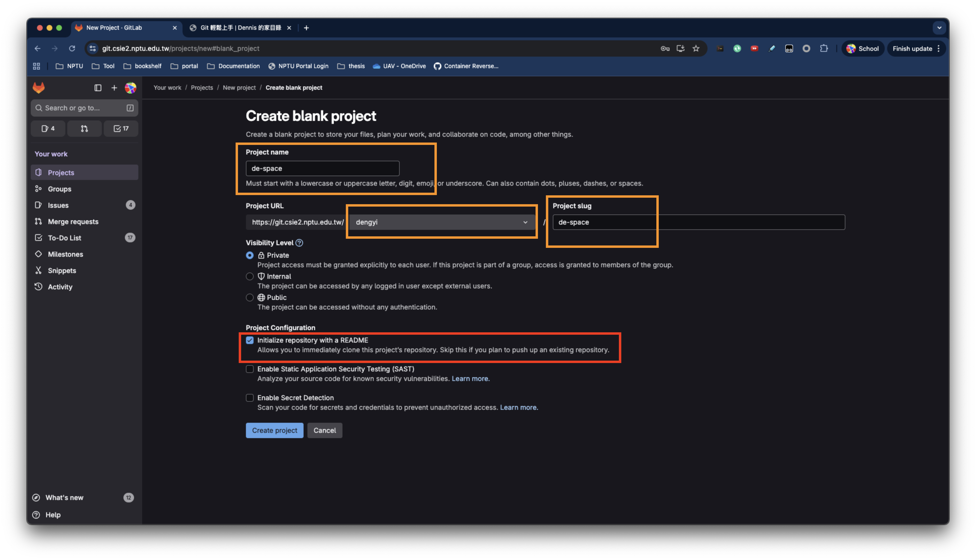Bookmark page with star icon
The width and height of the screenshot is (976, 560).
(696, 48)
